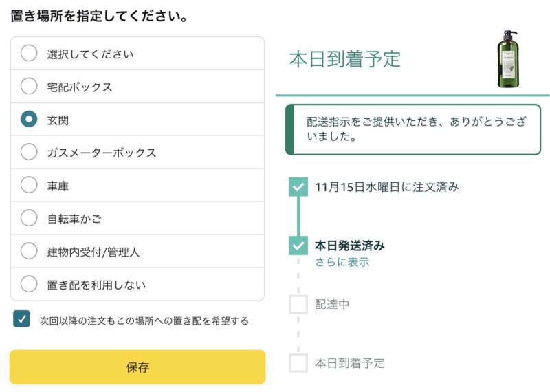
Task: Click the 本日発送済み checkmark icon
Action: point(298,246)
